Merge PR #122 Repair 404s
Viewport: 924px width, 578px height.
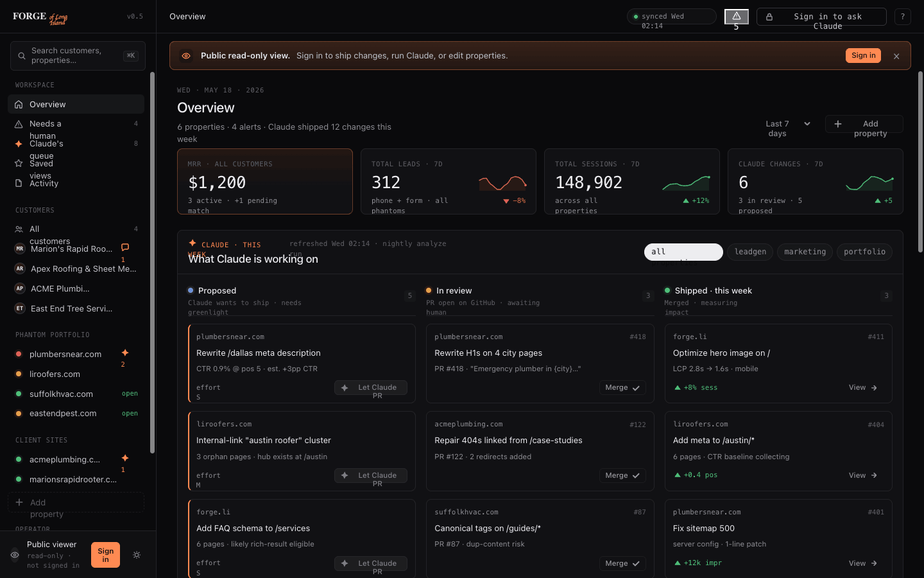click(x=622, y=476)
